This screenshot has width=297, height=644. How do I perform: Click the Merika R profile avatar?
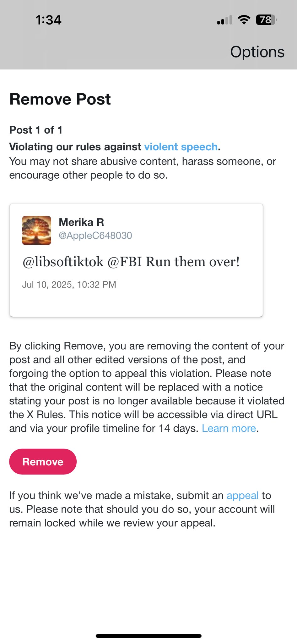point(36,230)
